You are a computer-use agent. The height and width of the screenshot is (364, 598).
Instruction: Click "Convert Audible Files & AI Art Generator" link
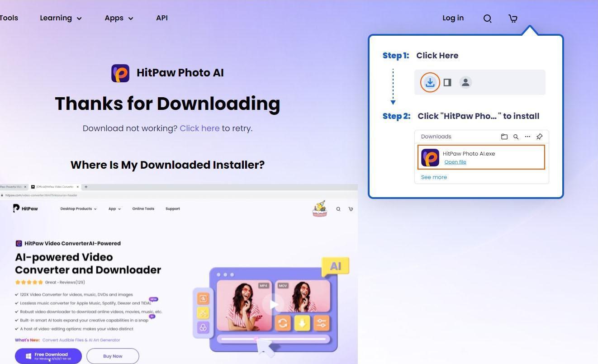click(x=81, y=340)
